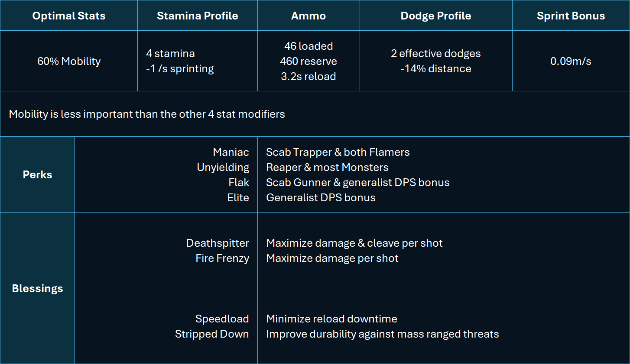Select the 2 effective dodges text
The width and height of the screenshot is (630, 364).
[x=436, y=54]
